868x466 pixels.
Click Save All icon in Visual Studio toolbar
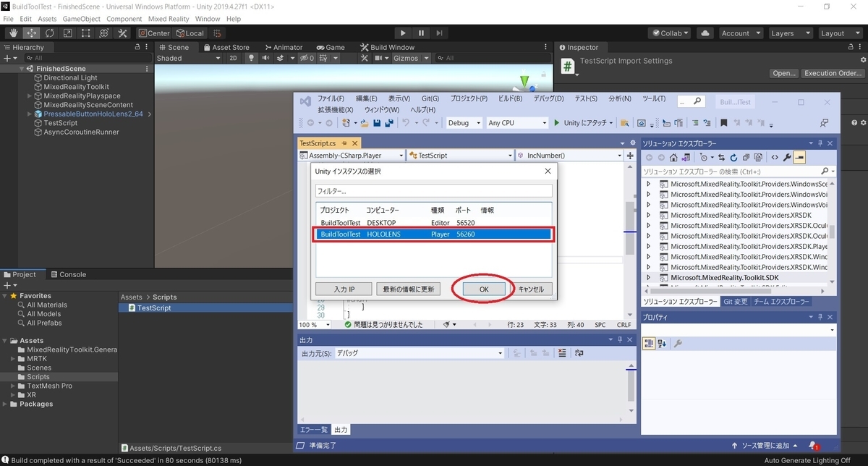tap(388, 123)
